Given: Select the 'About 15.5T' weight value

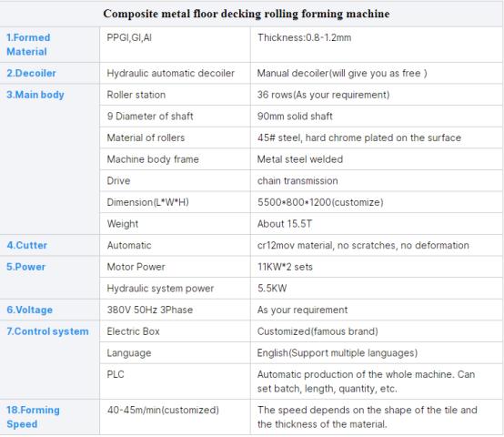Looking at the screenshot, I should [285, 224].
